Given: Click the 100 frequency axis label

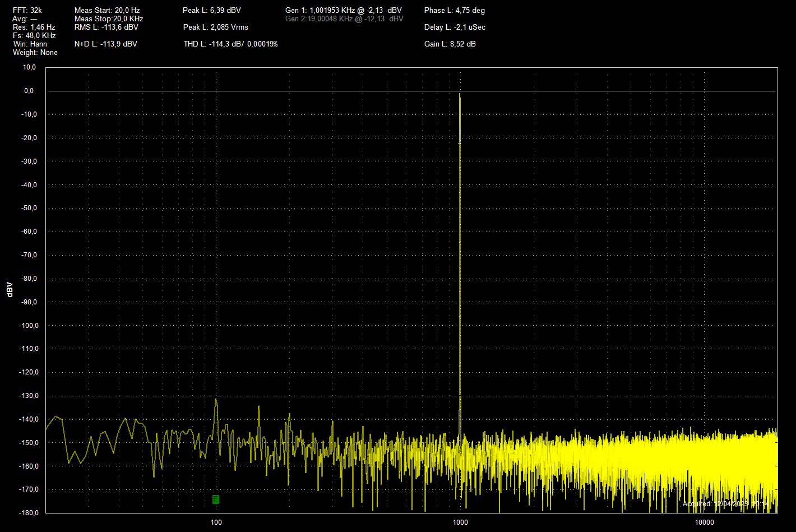Looking at the screenshot, I should click(x=216, y=522).
